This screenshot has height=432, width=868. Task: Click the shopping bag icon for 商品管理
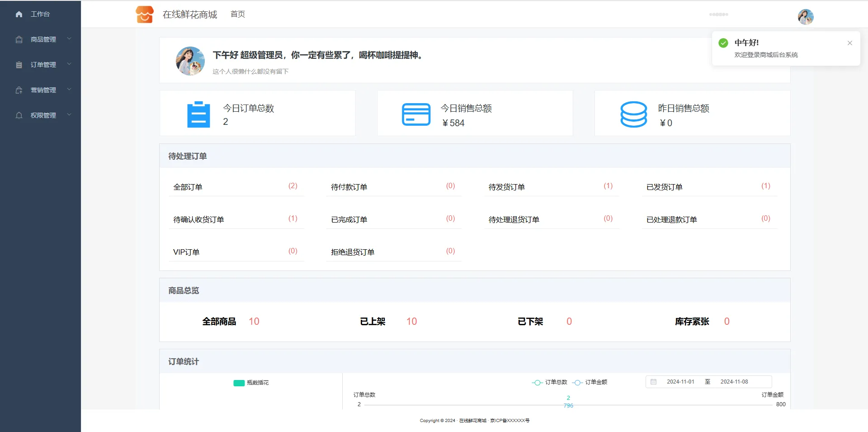coord(19,39)
